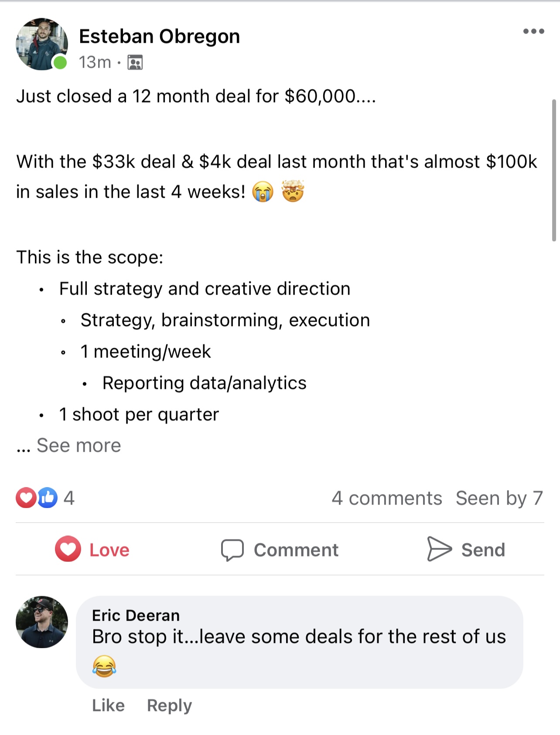Click Esteban Obregon's profile picture
Viewport: 560px width, 735px height.
[x=41, y=44]
